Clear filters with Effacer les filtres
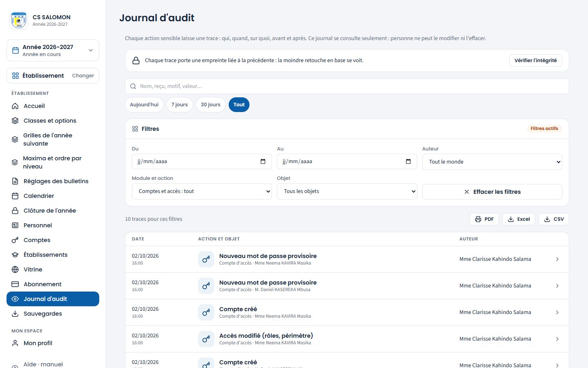The image size is (588, 368). 492,192
